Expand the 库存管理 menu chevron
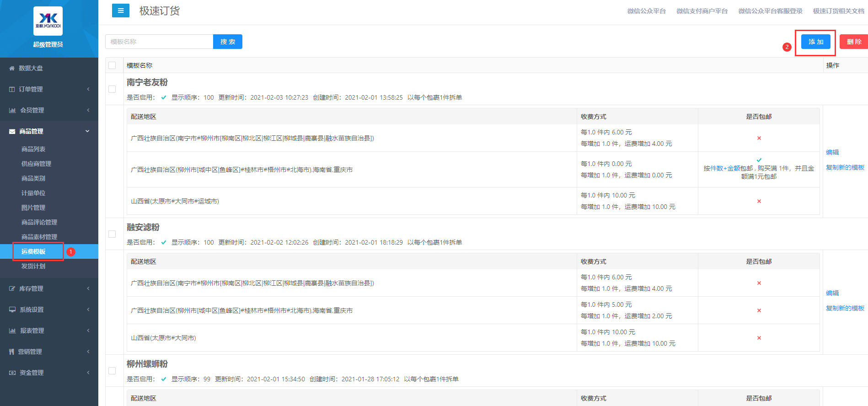The height and width of the screenshot is (406, 868). pyautogui.click(x=88, y=288)
